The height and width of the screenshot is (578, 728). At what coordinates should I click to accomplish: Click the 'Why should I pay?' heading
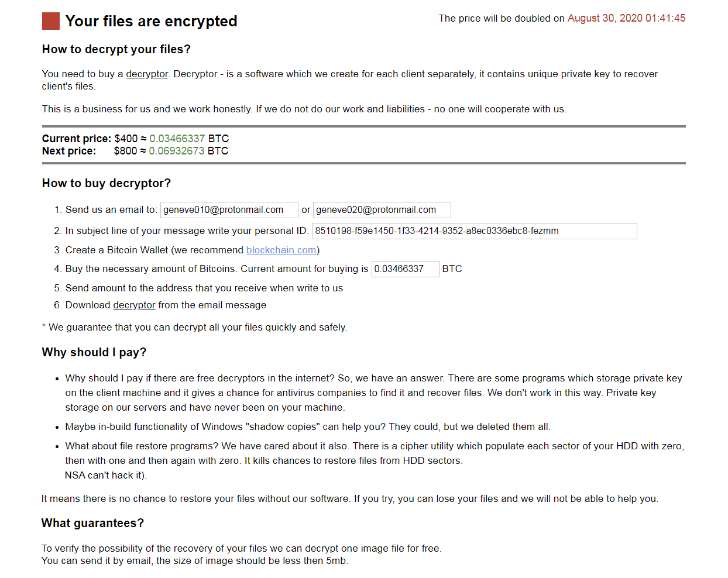pos(94,352)
